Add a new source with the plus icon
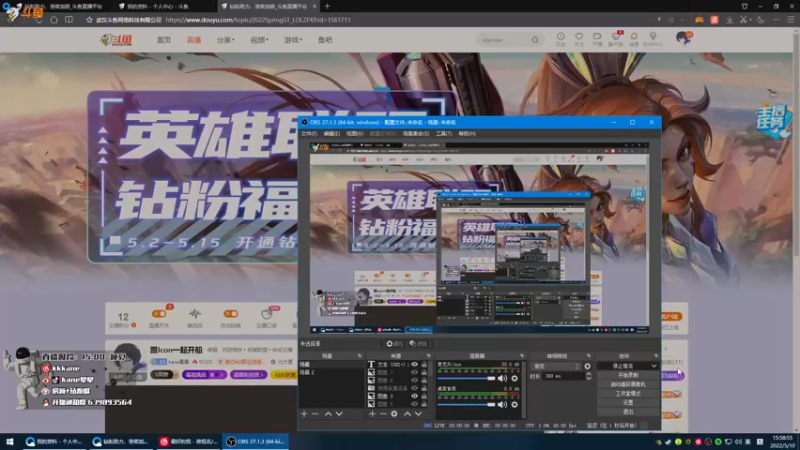The image size is (800, 450). pyautogui.click(x=372, y=414)
